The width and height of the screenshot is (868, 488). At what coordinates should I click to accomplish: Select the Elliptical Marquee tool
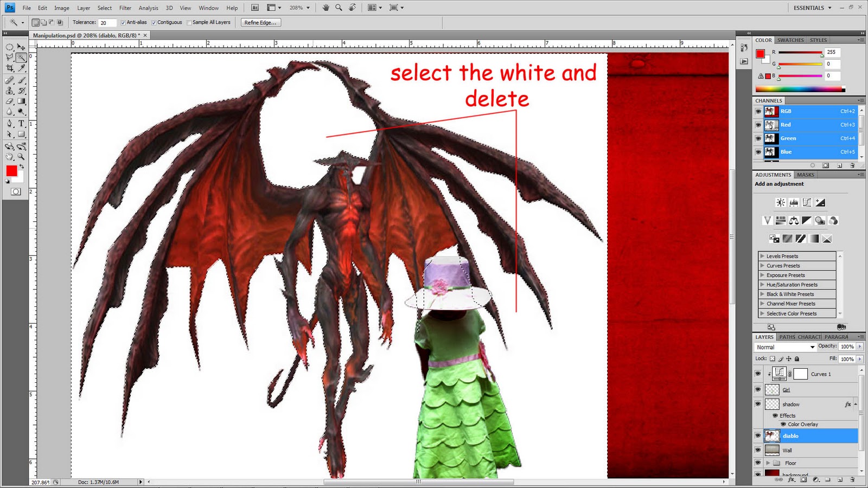pyautogui.click(x=10, y=47)
